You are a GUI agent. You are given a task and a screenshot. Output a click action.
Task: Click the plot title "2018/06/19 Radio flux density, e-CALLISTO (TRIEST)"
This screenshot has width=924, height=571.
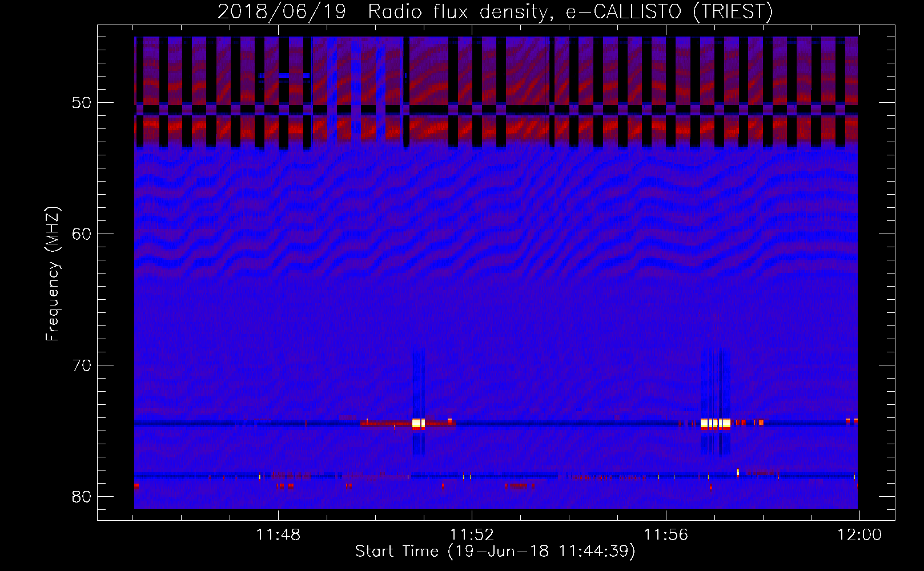click(495, 12)
